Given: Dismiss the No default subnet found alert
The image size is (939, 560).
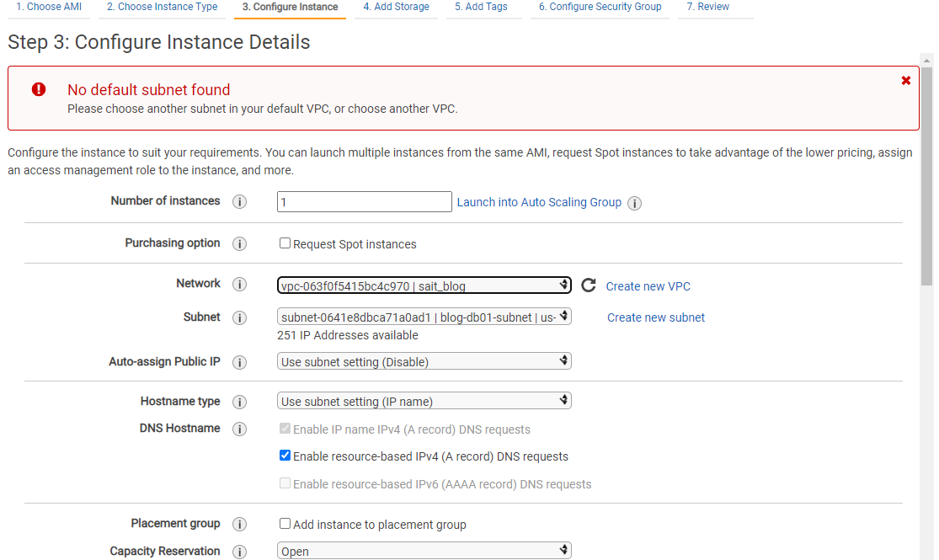Looking at the screenshot, I should point(905,80).
